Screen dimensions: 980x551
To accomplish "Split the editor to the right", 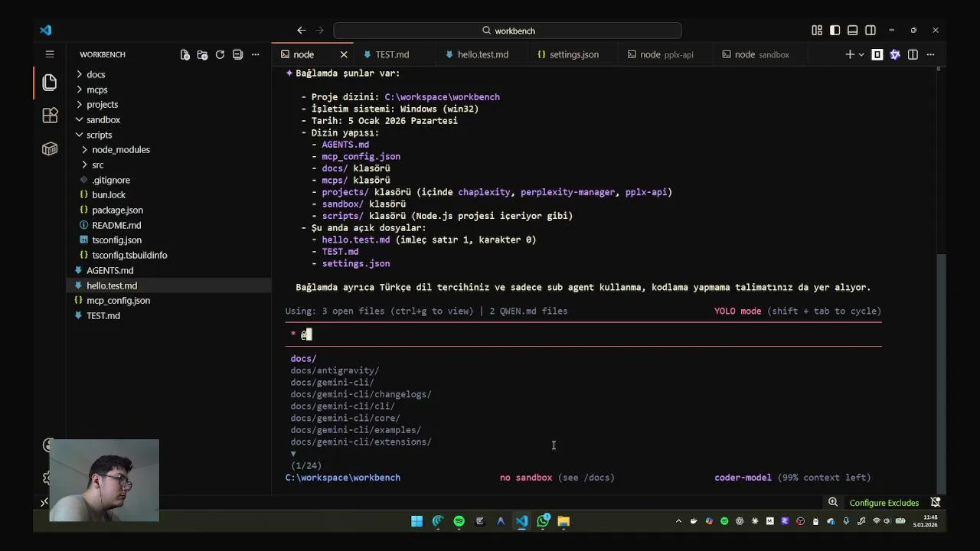I will tap(913, 54).
